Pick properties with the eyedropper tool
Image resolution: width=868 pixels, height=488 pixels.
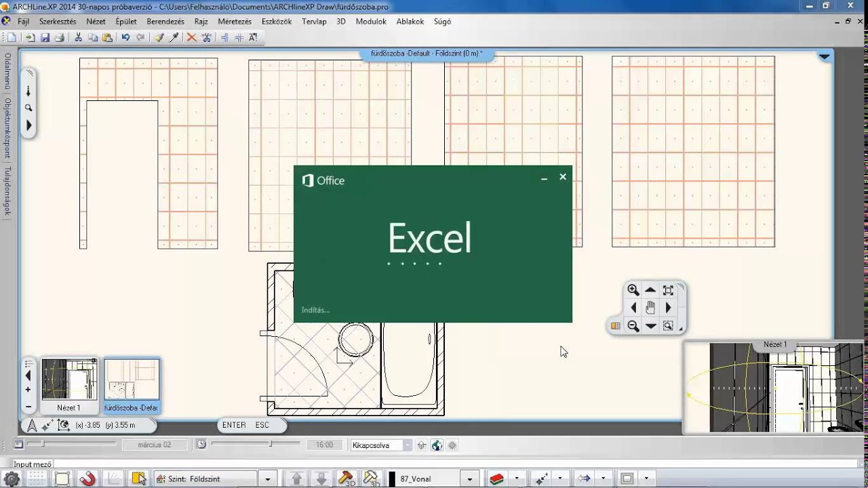tap(174, 37)
